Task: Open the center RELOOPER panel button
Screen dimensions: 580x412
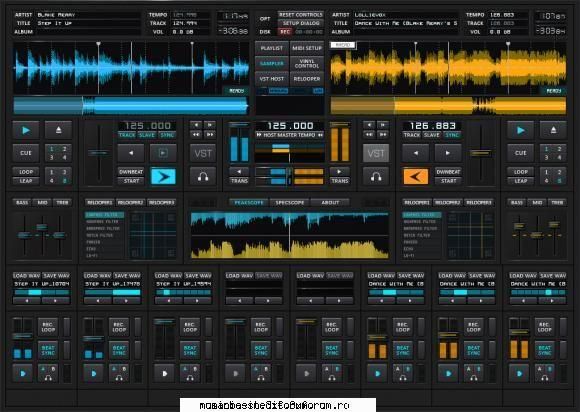Action: 307,79
